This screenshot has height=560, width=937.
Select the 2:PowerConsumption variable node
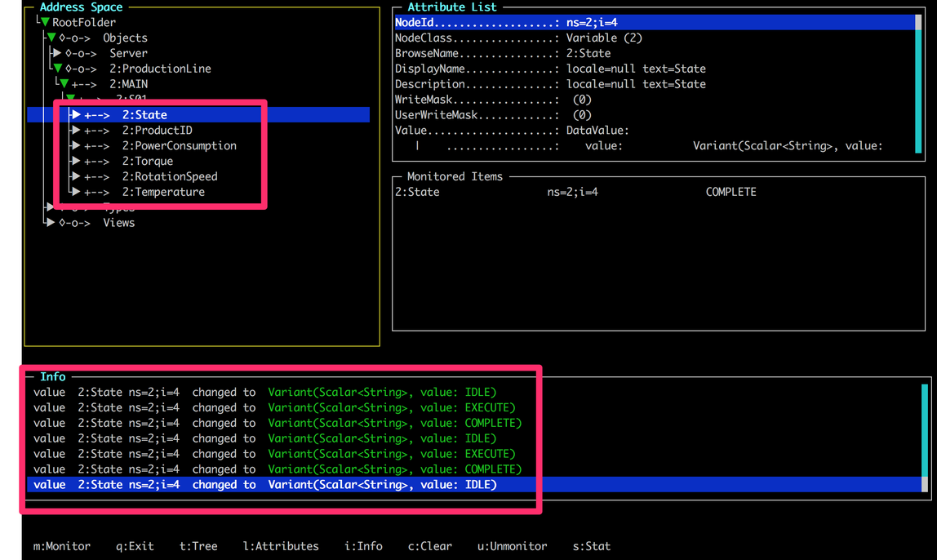179,146
